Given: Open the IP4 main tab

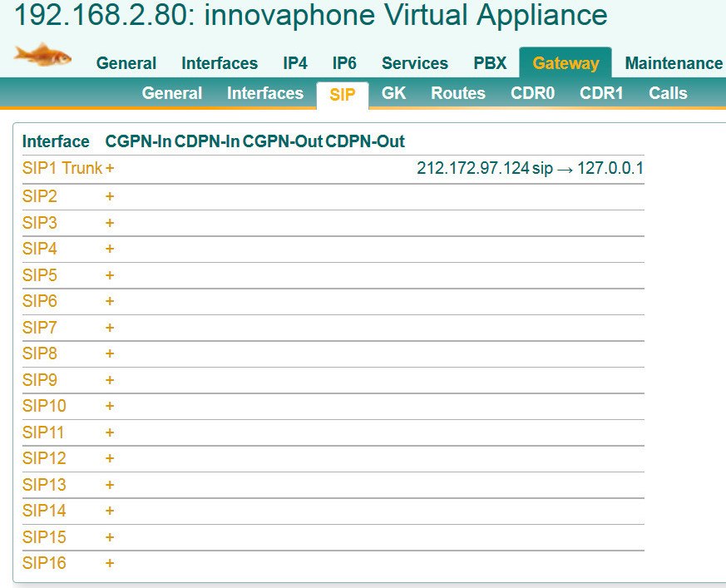Looking at the screenshot, I should click(x=294, y=63).
